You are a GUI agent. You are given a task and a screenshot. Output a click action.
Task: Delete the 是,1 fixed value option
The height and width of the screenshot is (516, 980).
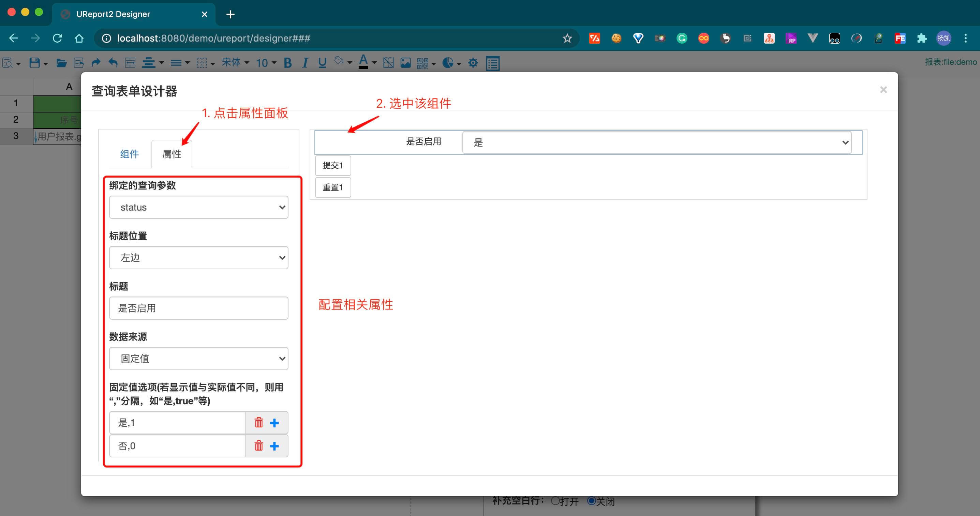(x=259, y=423)
